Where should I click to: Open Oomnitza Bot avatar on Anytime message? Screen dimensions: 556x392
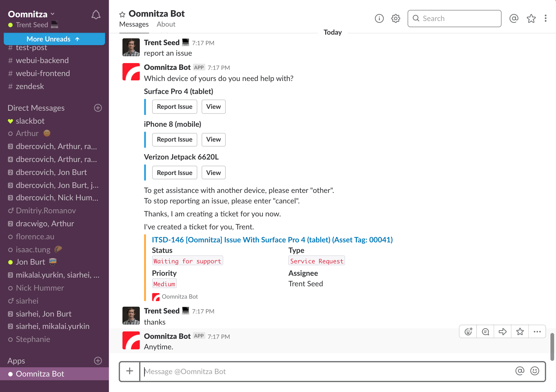131,340
